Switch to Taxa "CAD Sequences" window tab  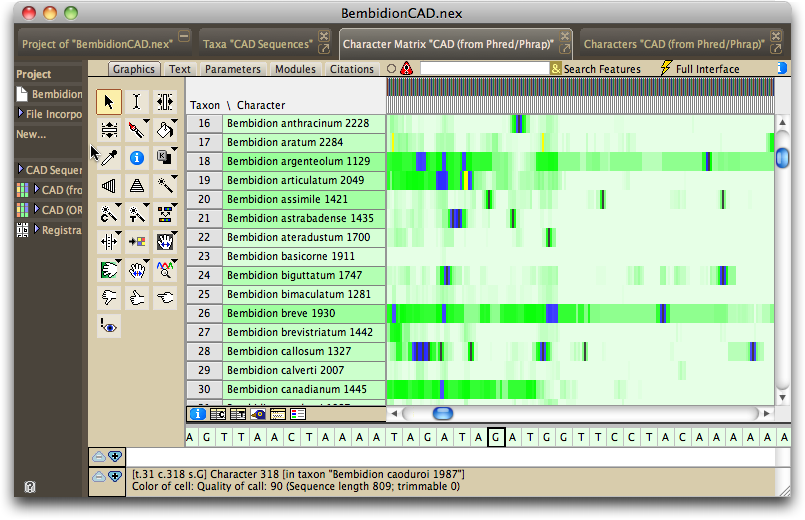click(258, 44)
